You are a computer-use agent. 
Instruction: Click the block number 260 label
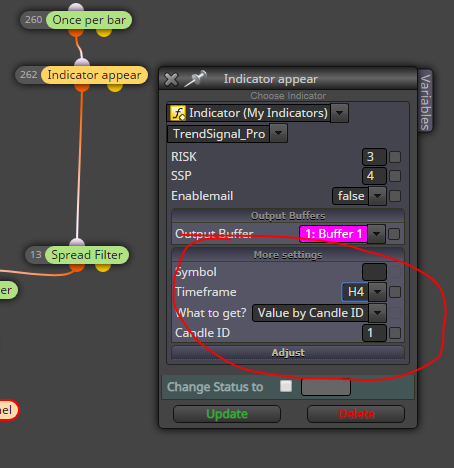click(x=34, y=20)
